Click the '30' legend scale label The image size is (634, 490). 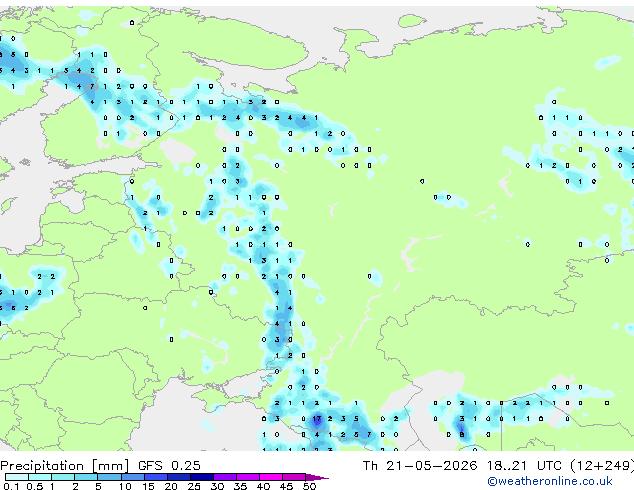[x=217, y=486]
